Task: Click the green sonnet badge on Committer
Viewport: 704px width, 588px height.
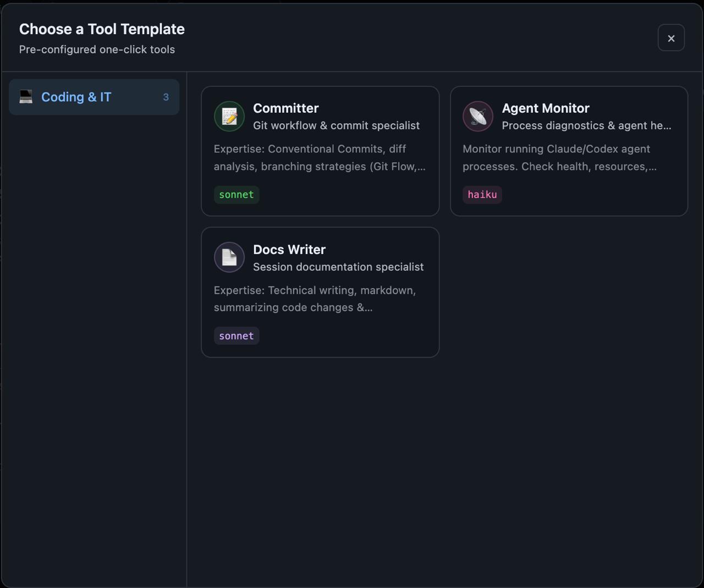Action: click(237, 195)
